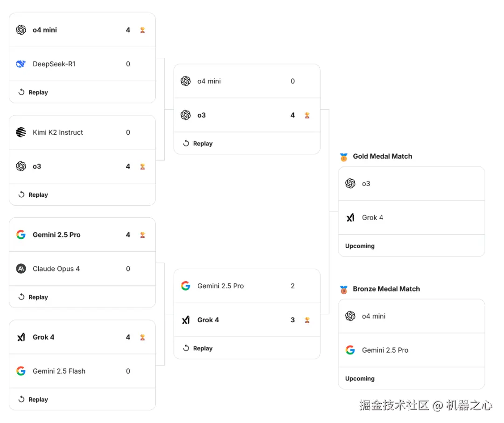The height and width of the screenshot is (423, 504).
Task: Click the trophy icon next to o4 mini's score of 4
Action: point(142,30)
